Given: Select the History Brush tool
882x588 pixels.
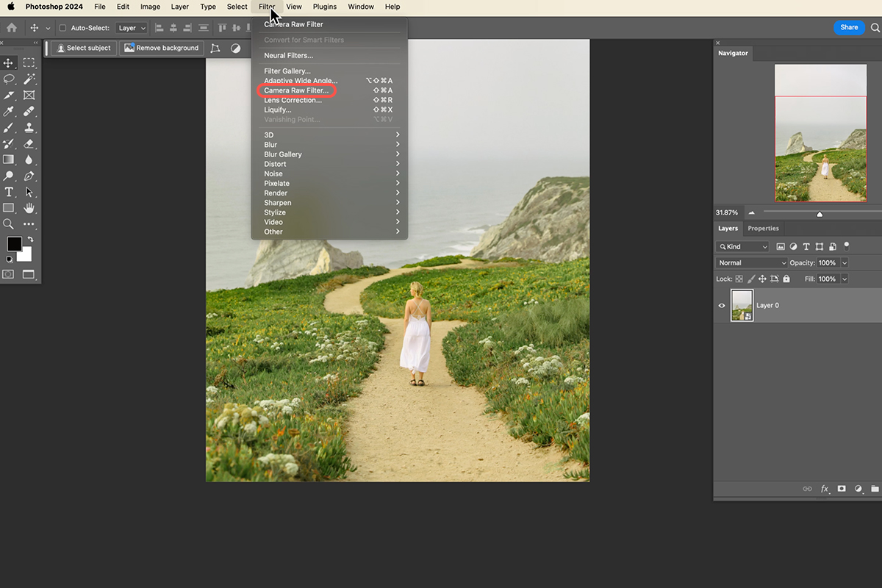Looking at the screenshot, I should pos(9,144).
